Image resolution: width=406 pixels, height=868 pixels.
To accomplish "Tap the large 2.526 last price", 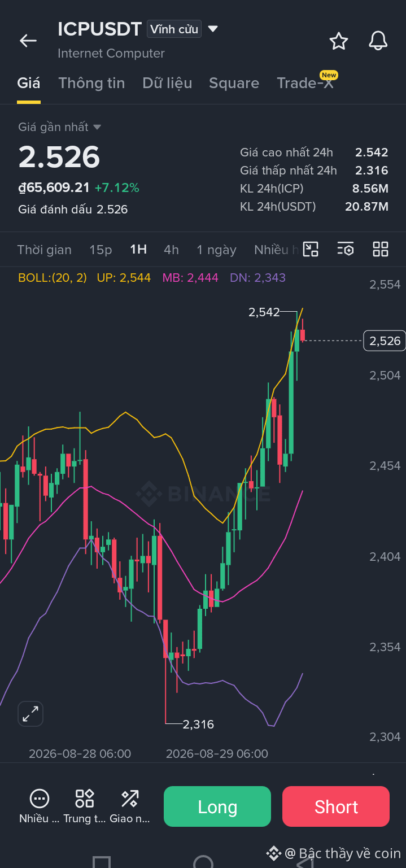I will tap(59, 157).
